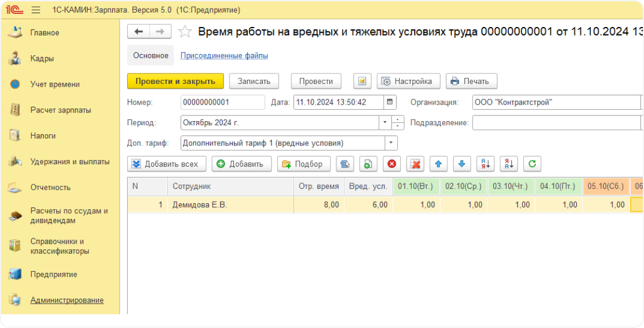This screenshot has width=644, height=328.
Task: Select the Демидова Е.В. cell
Action: pos(231,204)
